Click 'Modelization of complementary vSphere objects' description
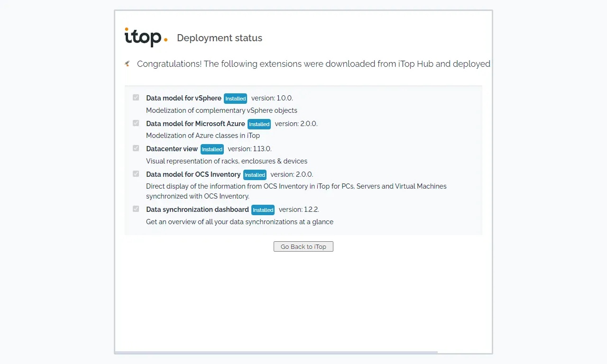 (221, 110)
